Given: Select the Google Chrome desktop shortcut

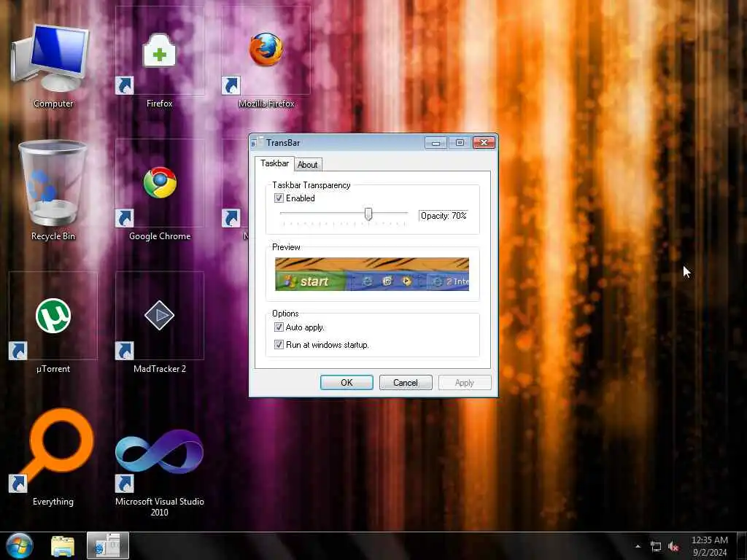Looking at the screenshot, I should [160, 190].
